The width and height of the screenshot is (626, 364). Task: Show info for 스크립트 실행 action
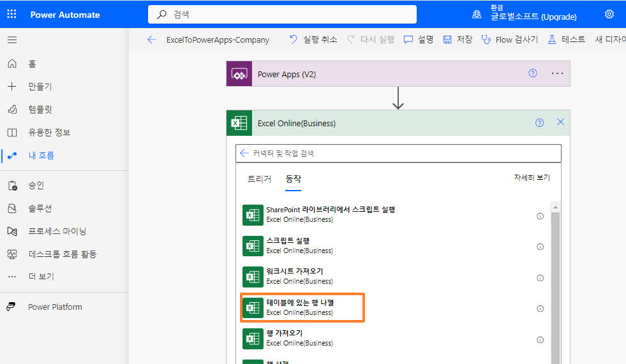tap(540, 247)
